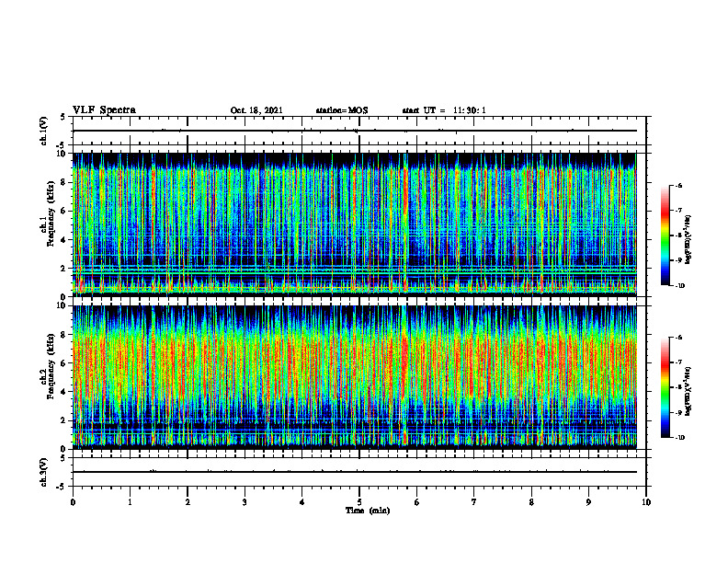
Task: Click the ch.2 colorbar log(PSD) units label
Action: coord(689,391)
